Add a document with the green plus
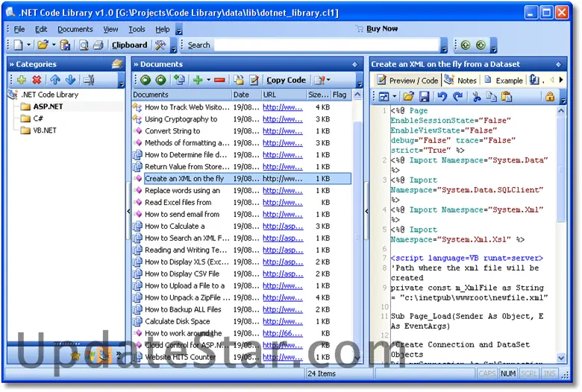The width and height of the screenshot is (582, 392). point(198,80)
